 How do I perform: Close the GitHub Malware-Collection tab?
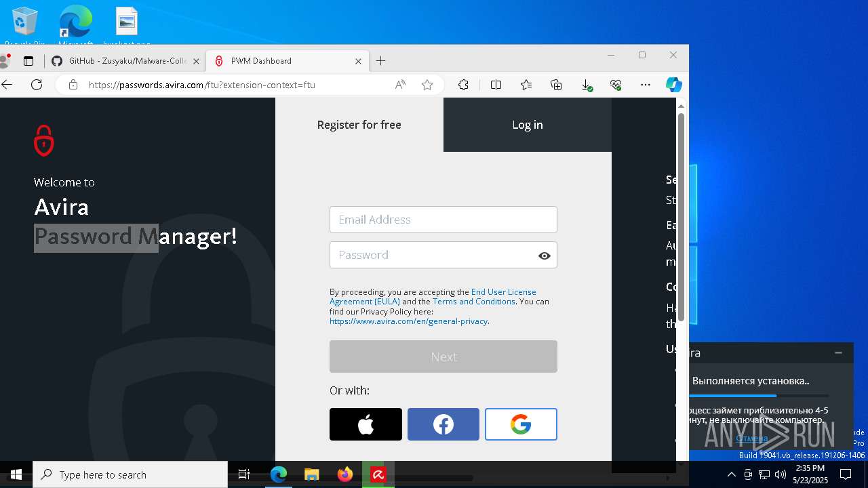tap(196, 61)
